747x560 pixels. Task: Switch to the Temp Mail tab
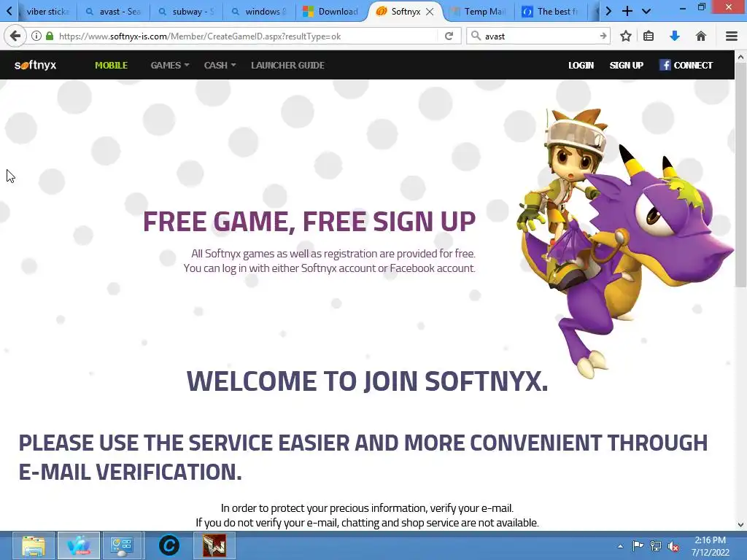(x=479, y=12)
